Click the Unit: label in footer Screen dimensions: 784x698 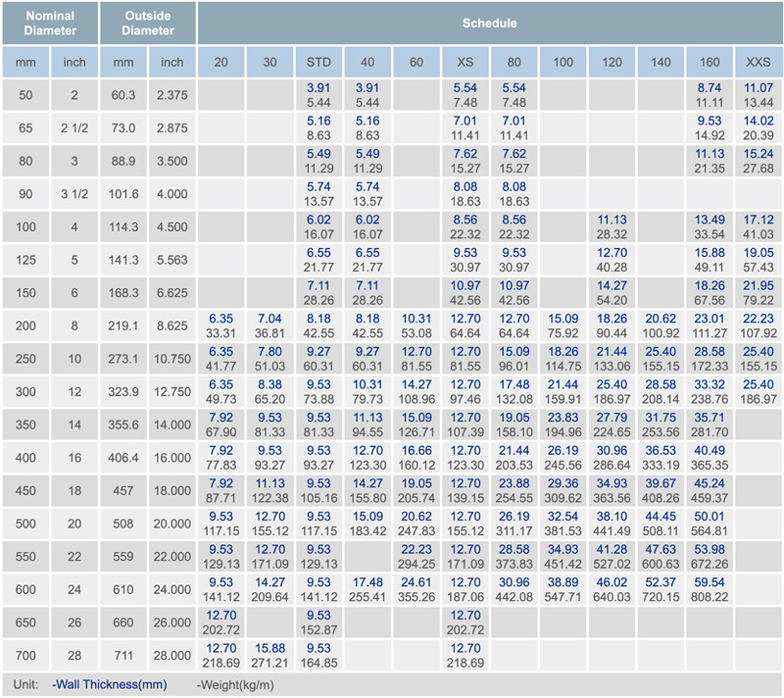25,684
